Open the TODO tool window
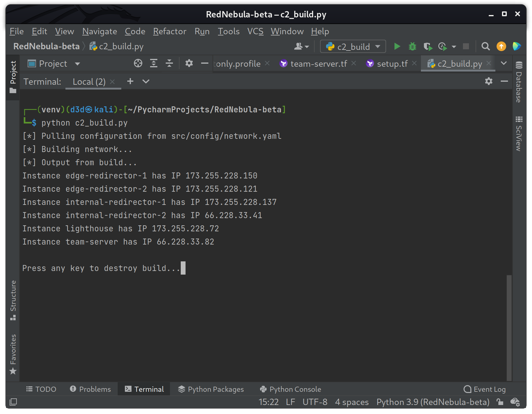Image resolution: width=532 pixels, height=414 pixels. coord(41,389)
